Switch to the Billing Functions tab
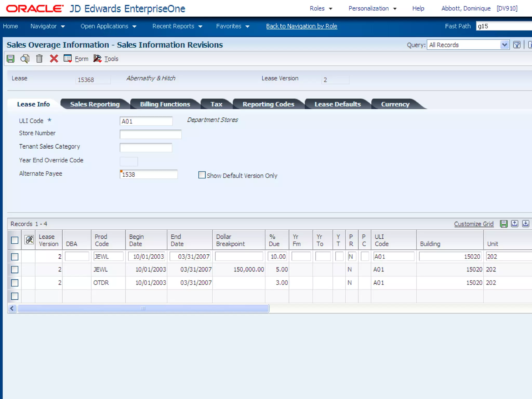 point(165,104)
